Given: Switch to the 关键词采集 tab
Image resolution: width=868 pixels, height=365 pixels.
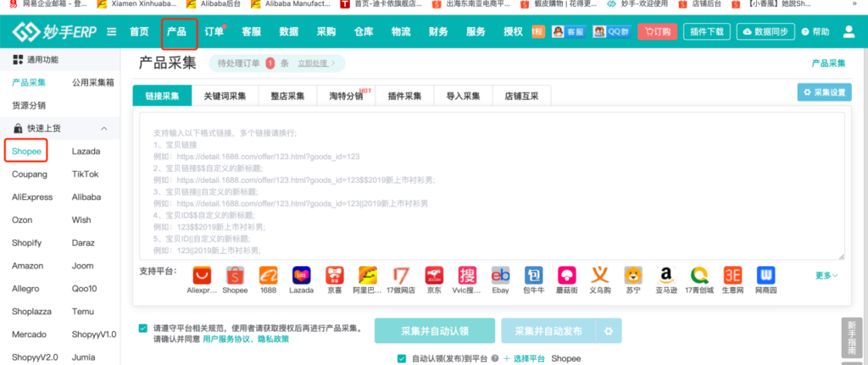Looking at the screenshot, I should click(225, 96).
